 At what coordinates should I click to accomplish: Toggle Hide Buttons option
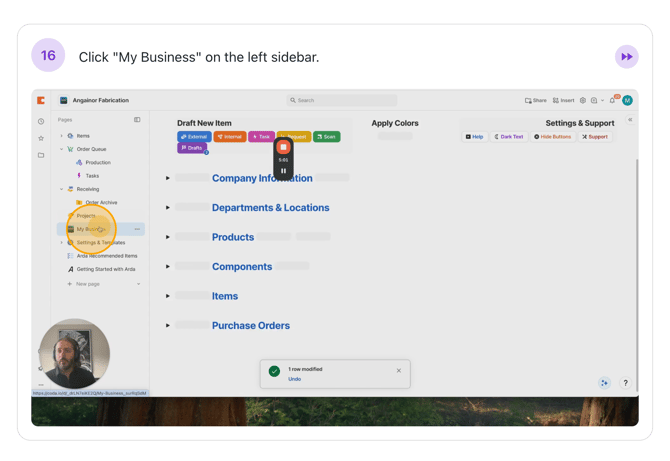coord(553,137)
